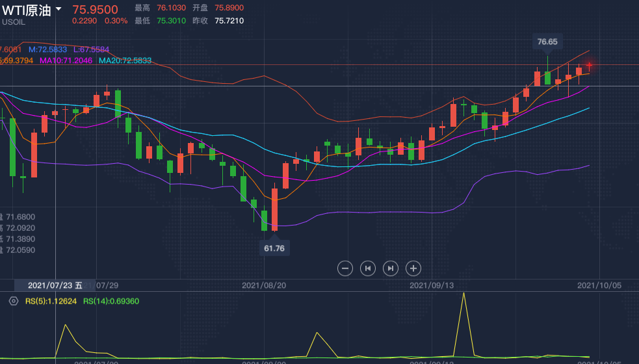Click the current price 75.9500

tap(95, 9)
